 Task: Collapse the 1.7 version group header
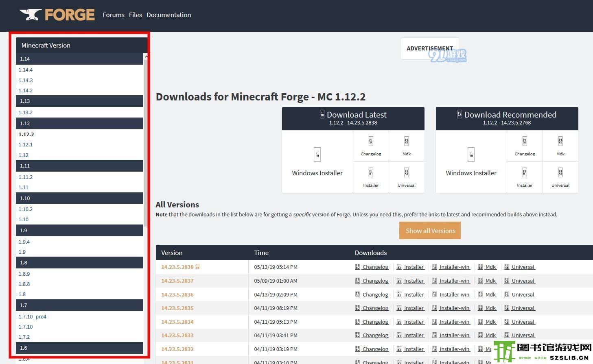tap(79, 305)
